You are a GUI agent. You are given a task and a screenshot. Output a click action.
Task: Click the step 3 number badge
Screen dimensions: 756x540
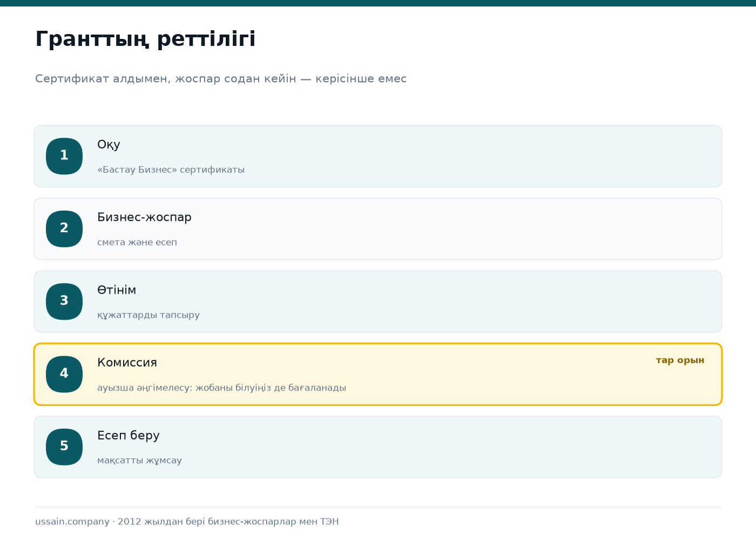(x=64, y=301)
